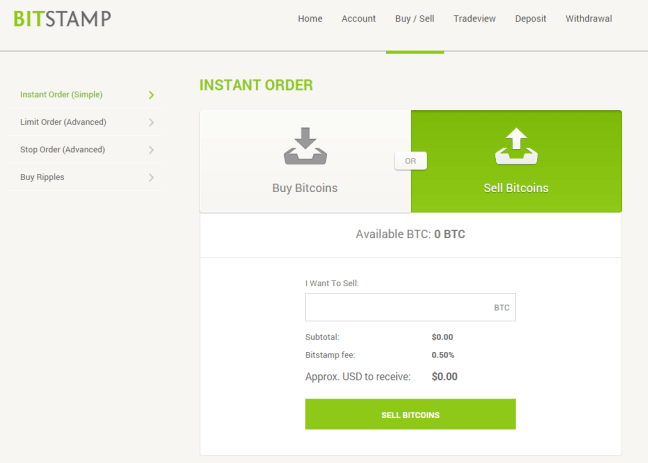
Task: Click the chevron beside Buy Ripples
Action: (x=151, y=177)
